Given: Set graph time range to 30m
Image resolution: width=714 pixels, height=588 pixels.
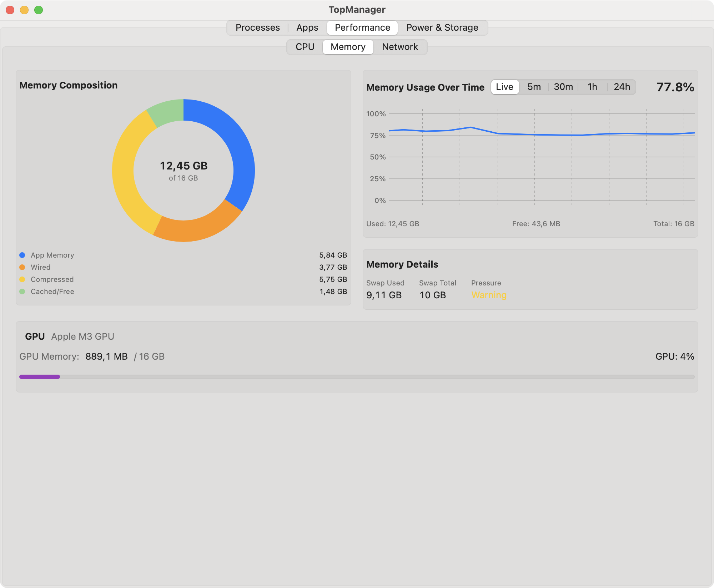Looking at the screenshot, I should coord(563,87).
